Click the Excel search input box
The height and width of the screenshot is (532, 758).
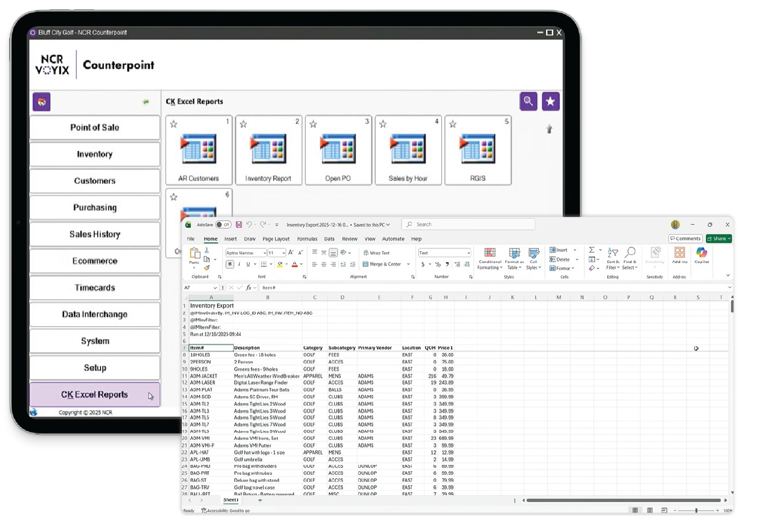click(469, 224)
